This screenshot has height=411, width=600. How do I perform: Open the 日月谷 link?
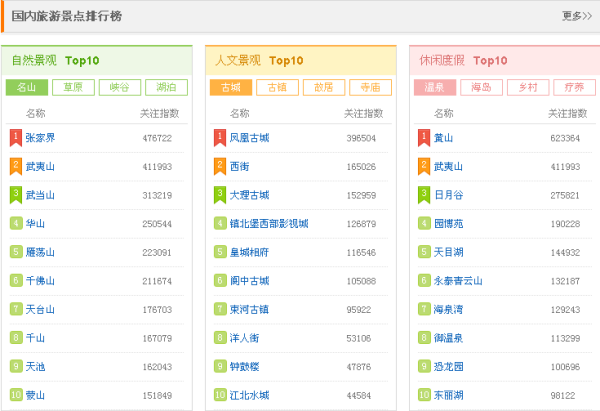click(x=448, y=195)
